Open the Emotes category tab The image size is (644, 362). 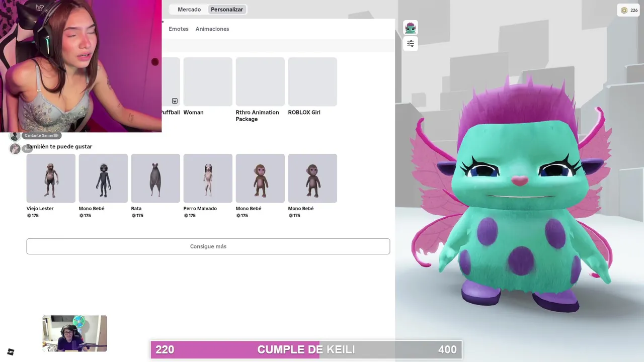[179, 29]
